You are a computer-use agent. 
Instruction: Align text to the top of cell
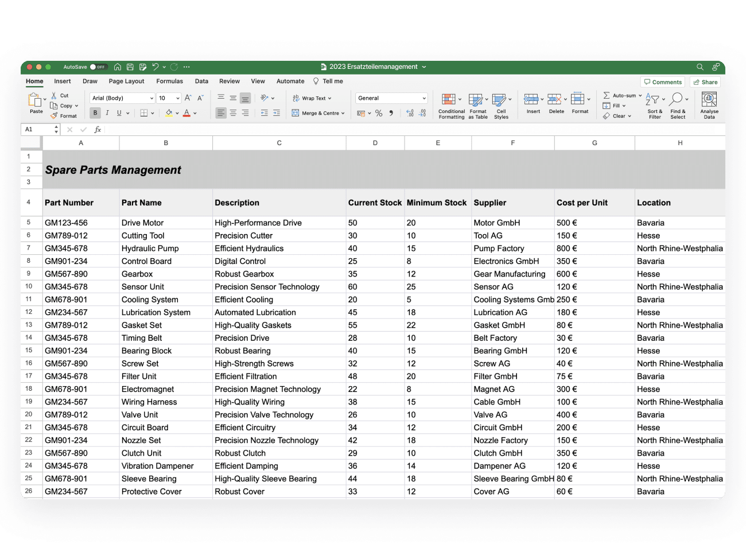[x=221, y=98]
